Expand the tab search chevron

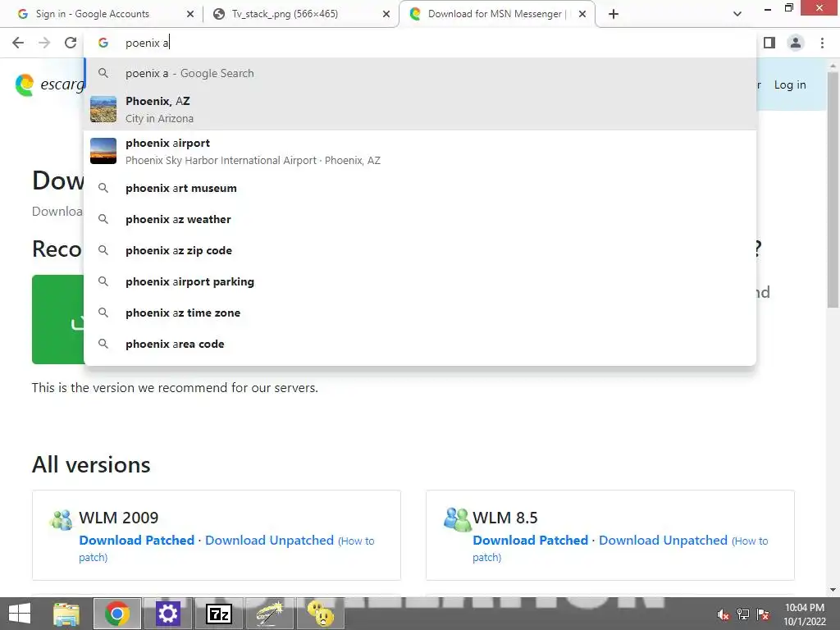coord(737,14)
